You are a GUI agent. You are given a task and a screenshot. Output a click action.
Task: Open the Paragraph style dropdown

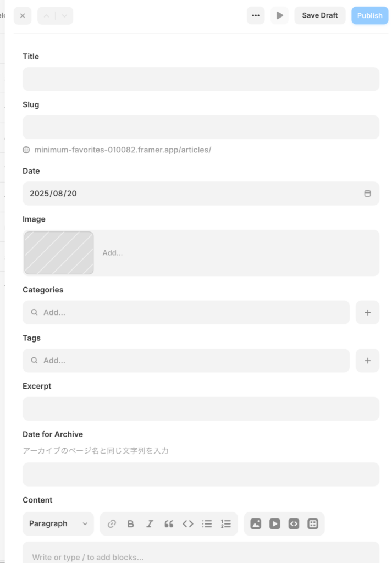(x=58, y=524)
